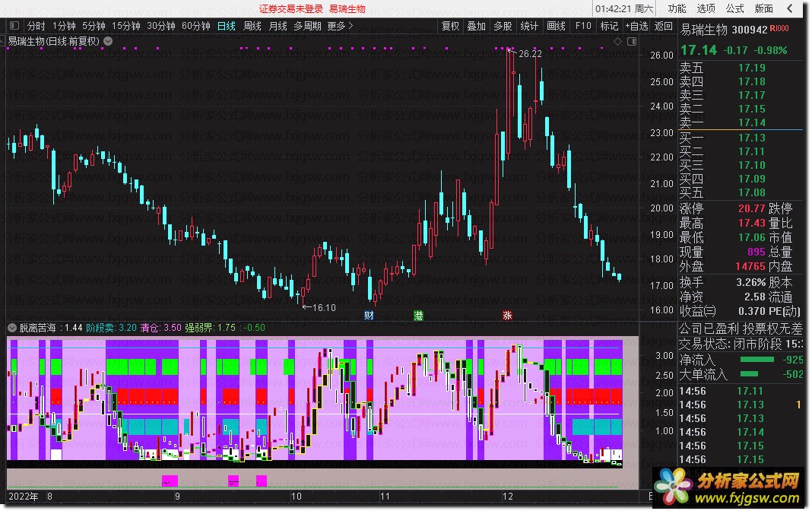Click the 外盘 value 14765

[750, 267]
